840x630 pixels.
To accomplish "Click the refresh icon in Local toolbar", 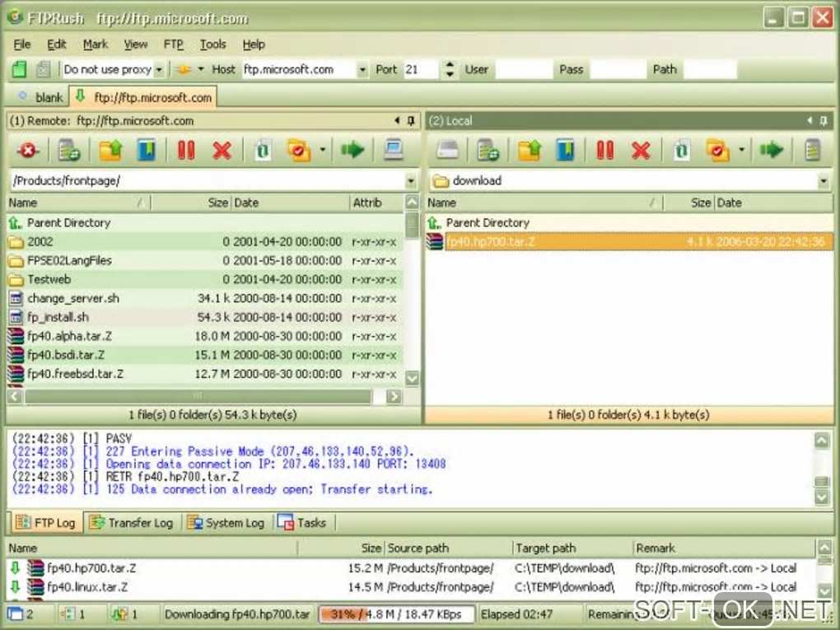I will 681,151.
